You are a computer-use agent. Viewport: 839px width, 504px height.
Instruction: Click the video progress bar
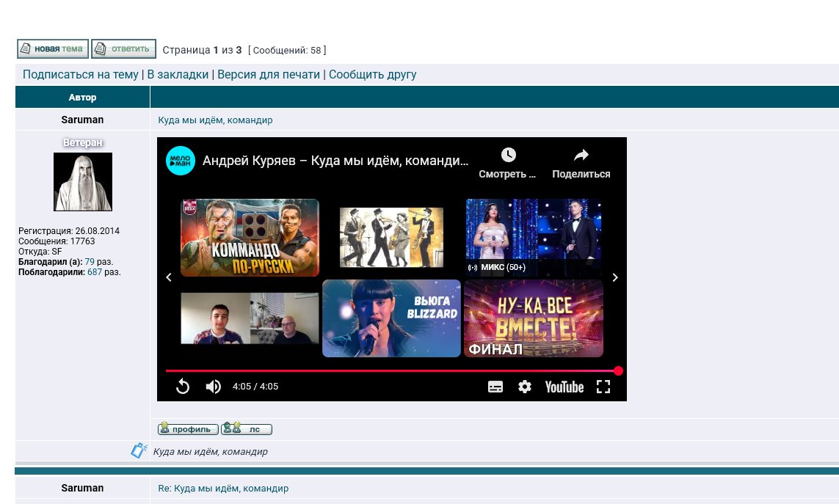[x=392, y=370]
